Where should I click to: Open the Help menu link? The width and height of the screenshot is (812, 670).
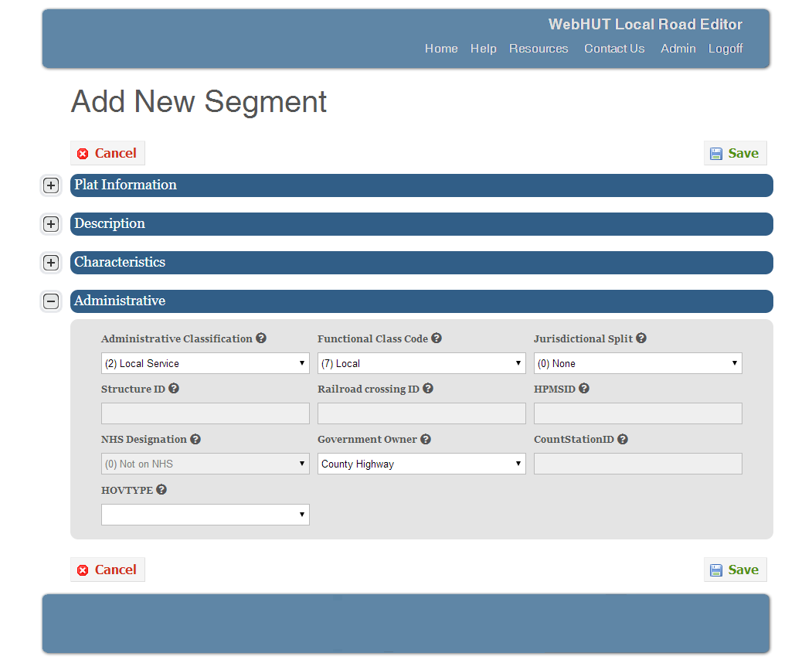click(483, 49)
